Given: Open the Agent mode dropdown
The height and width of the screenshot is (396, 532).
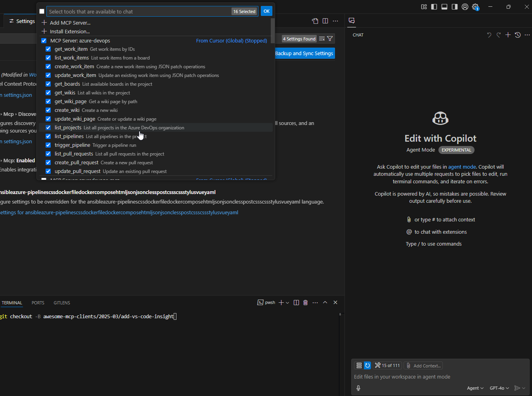Looking at the screenshot, I should point(475,388).
